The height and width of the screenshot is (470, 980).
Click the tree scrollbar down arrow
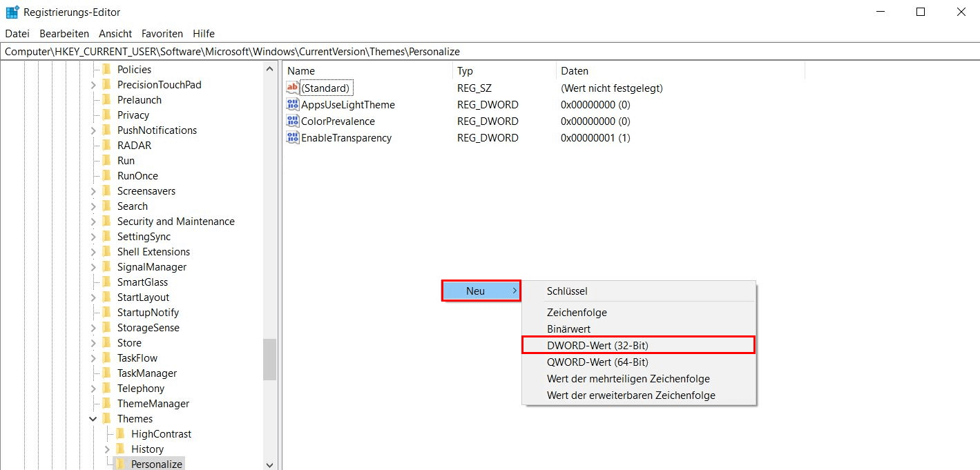coord(269,464)
